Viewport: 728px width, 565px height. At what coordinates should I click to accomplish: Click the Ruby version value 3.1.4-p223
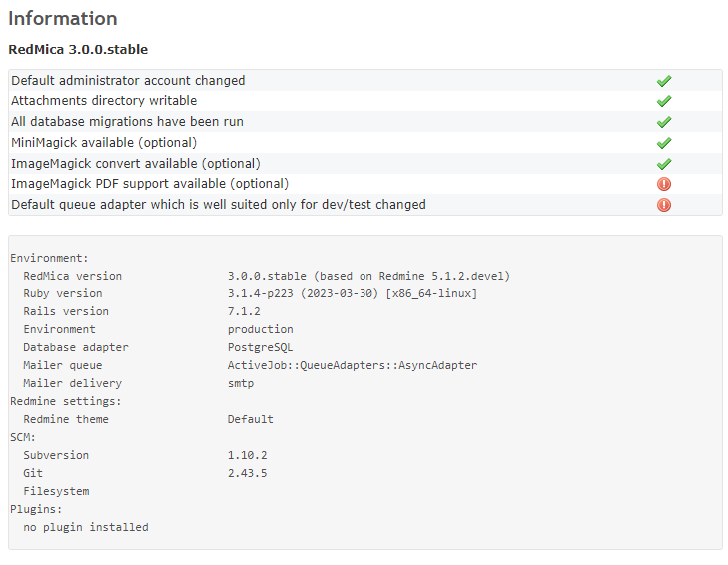[x=353, y=293]
